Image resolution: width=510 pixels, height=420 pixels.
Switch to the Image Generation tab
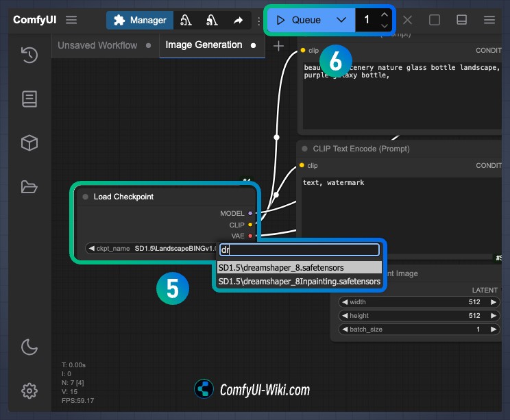pyautogui.click(x=204, y=45)
